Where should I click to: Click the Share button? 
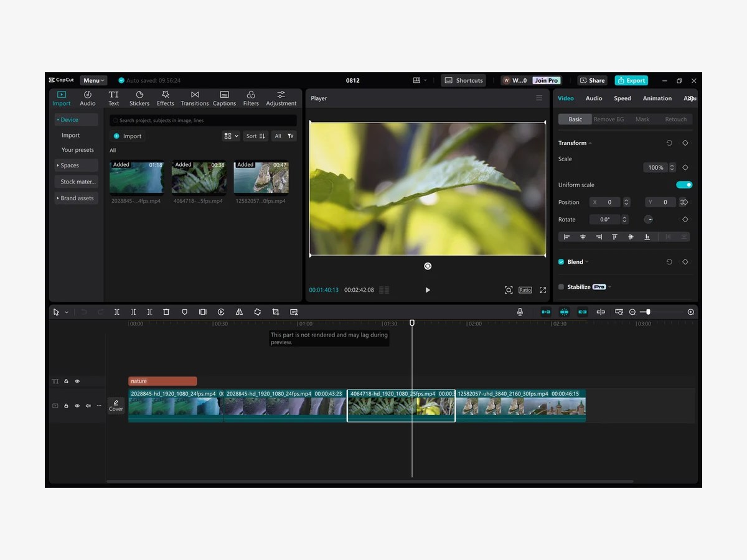tap(592, 80)
